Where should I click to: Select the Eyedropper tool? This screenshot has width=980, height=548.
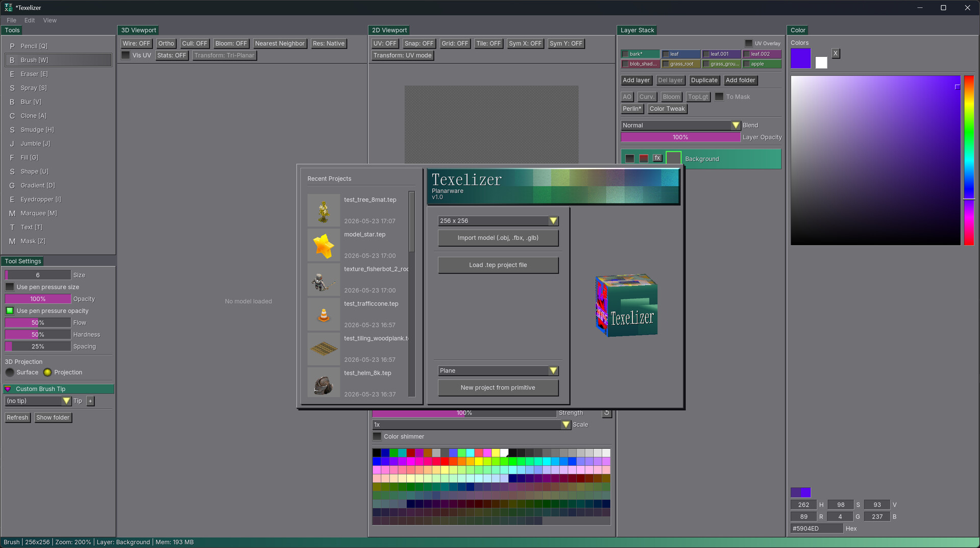click(58, 200)
